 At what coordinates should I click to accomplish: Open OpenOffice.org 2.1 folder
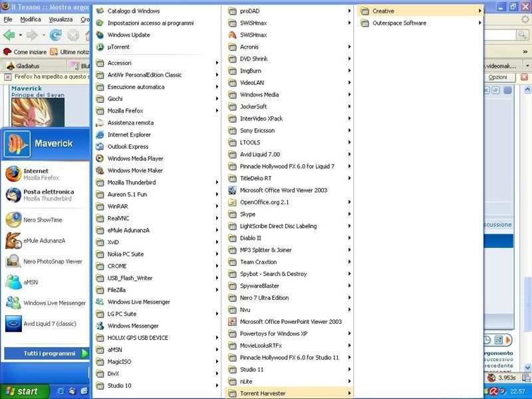point(289,202)
